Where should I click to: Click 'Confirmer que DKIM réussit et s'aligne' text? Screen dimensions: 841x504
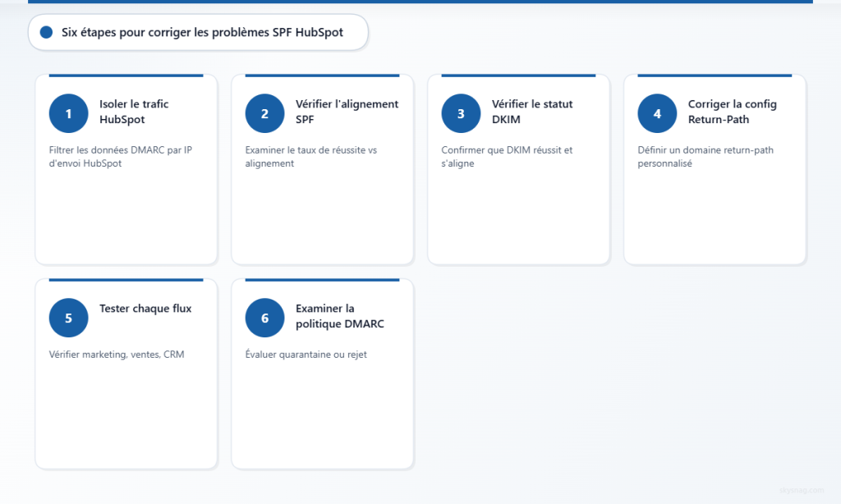pyautogui.click(x=507, y=157)
